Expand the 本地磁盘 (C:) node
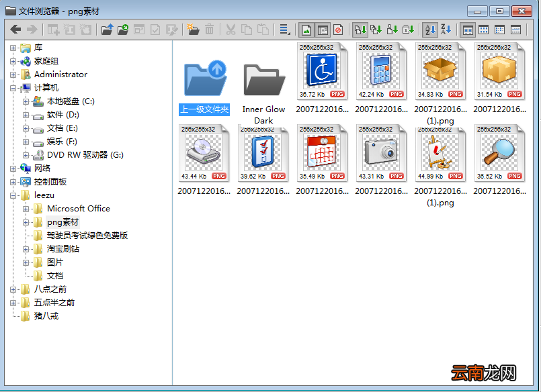 [26, 101]
